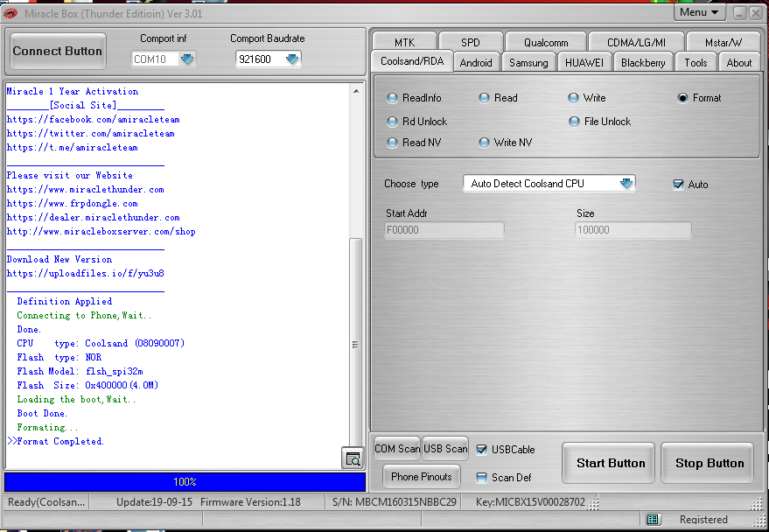
Task: Click the Ready(Coolsan... status text
Action: coord(46,502)
